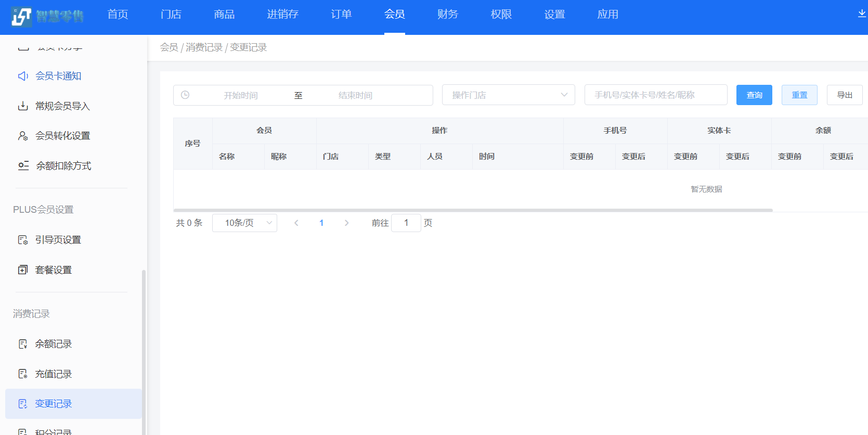Click the 常规会员导入 import icon
This screenshot has width=868, height=435.
pyautogui.click(x=23, y=106)
